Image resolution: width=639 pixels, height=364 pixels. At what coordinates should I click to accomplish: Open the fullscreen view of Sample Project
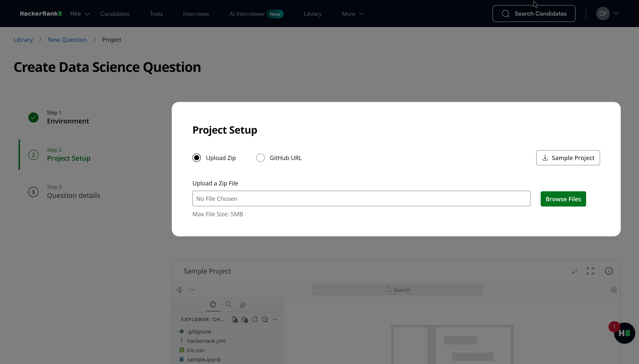pos(590,271)
